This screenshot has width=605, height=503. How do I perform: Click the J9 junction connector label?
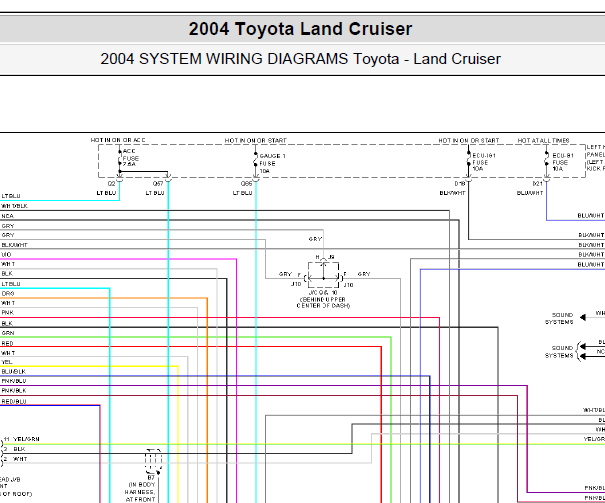[331, 257]
